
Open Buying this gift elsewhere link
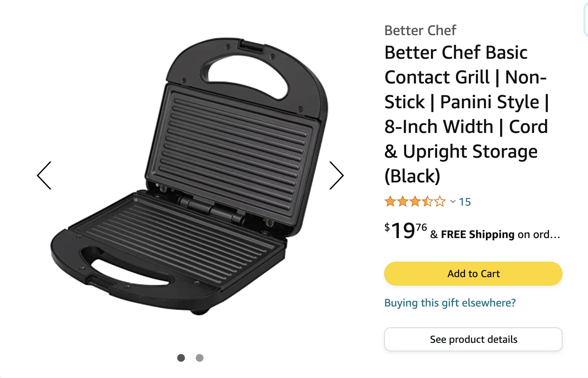(x=450, y=303)
